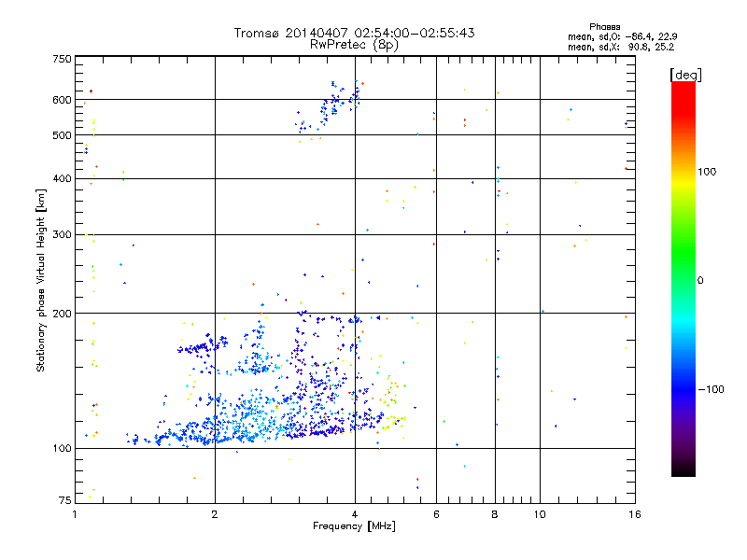The height and width of the screenshot is (560, 747).
Task: Click the '300' height axis tick label
Action: tap(62, 235)
